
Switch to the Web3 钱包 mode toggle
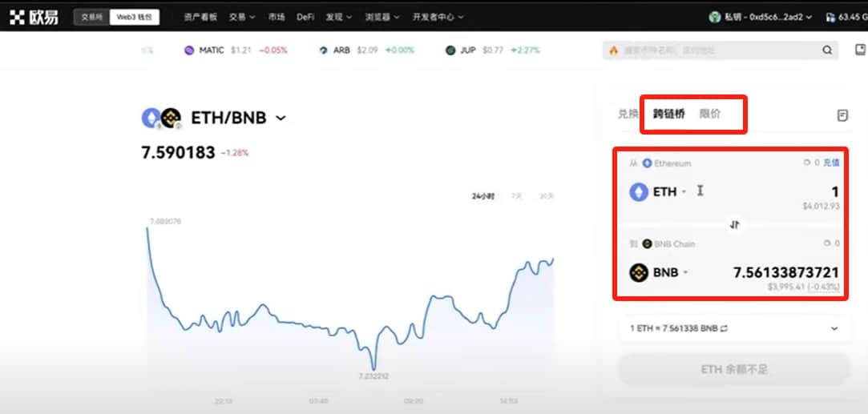135,17
